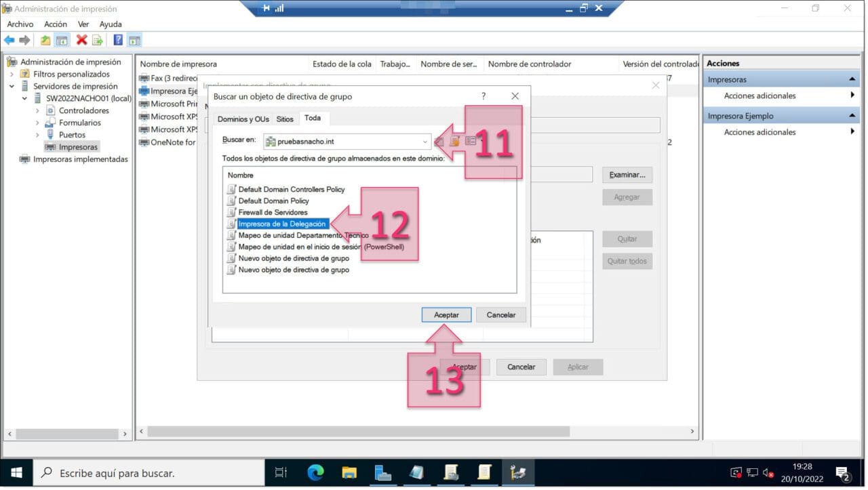Select the Filtros personalizados tree node
The image size is (868, 490).
point(71,74)
